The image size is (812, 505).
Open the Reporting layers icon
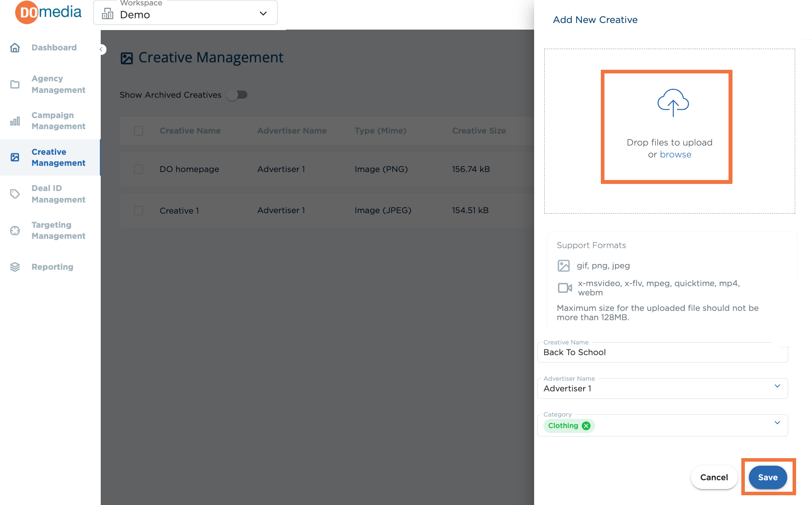click(15, 267)
